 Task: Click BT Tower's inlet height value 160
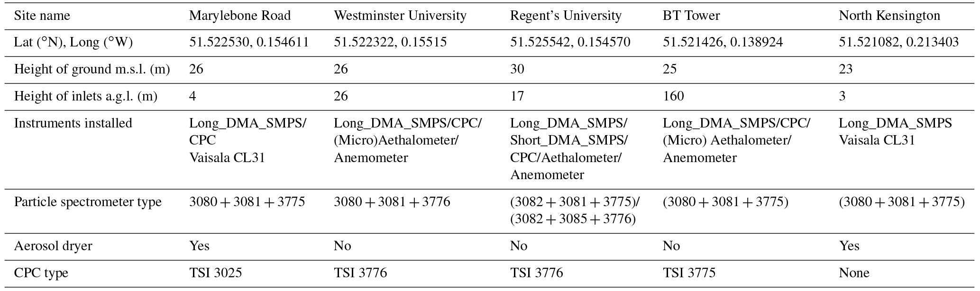pyautogui.click(x=673, y=96)
